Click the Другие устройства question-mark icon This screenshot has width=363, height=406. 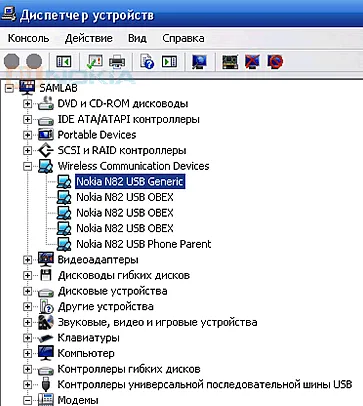click(x=46, y=306)
